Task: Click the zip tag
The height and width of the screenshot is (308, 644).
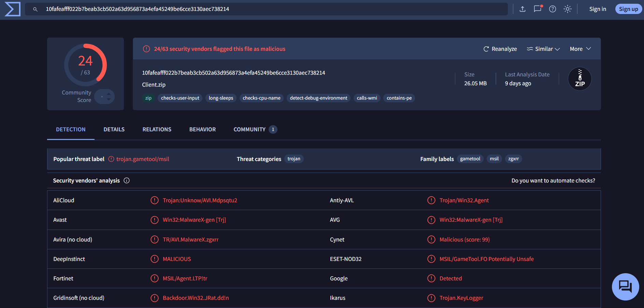Action: [x=148, y=98]
